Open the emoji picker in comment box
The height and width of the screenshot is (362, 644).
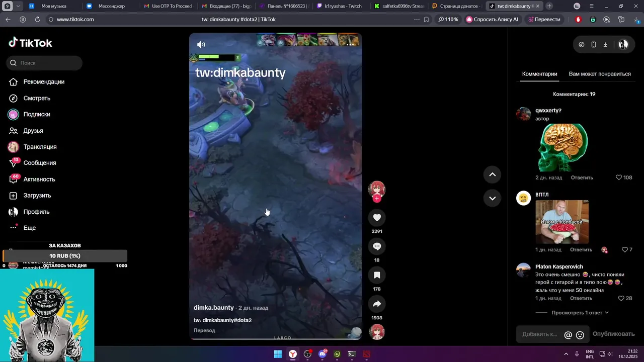tap(580, 335)
